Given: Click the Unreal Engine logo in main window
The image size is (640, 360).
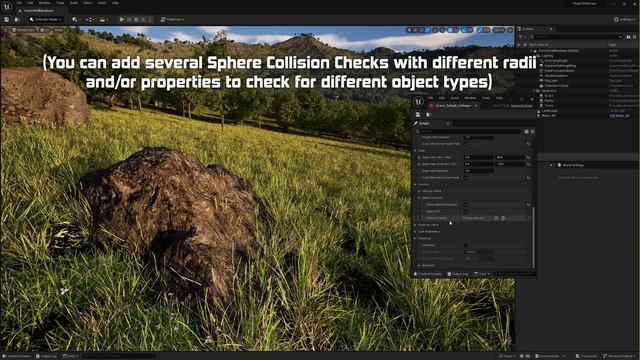Looking at the screenshot, I should pos(7,6).
